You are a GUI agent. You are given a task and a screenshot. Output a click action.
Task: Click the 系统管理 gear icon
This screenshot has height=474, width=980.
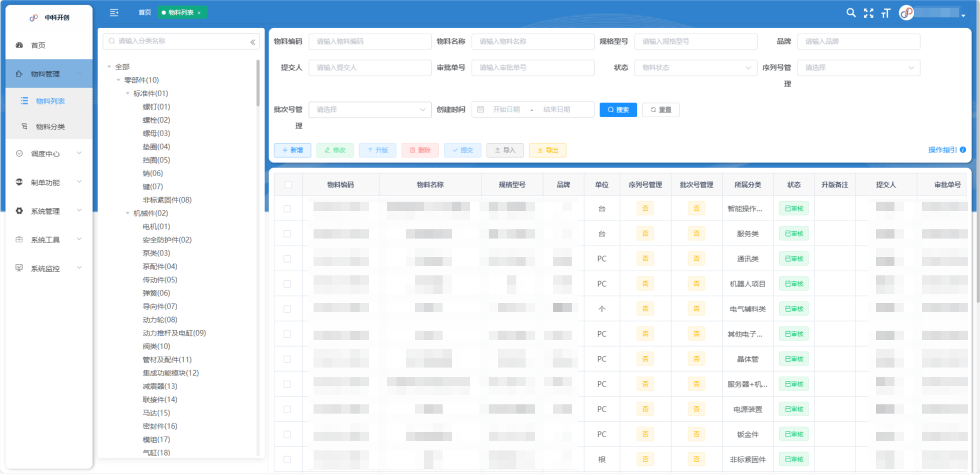[19, 211]
